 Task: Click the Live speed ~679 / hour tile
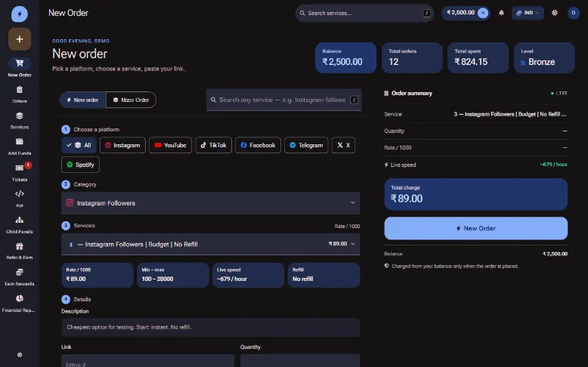coord(248,275)
